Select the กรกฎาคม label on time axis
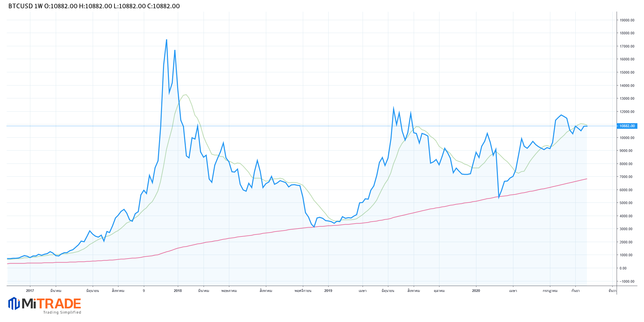Image resolution: width=644 pixels, height=322 pixels. (x=550, y=291)
